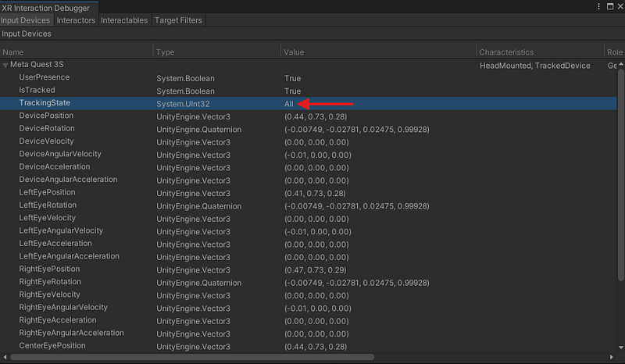Open the Interactables tab

[124, 20]
